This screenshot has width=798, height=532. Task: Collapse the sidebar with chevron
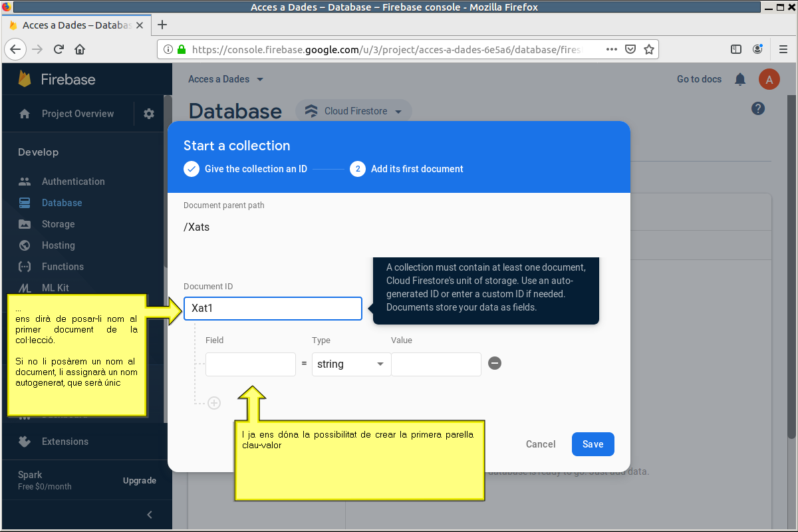[x=150, y=514]
